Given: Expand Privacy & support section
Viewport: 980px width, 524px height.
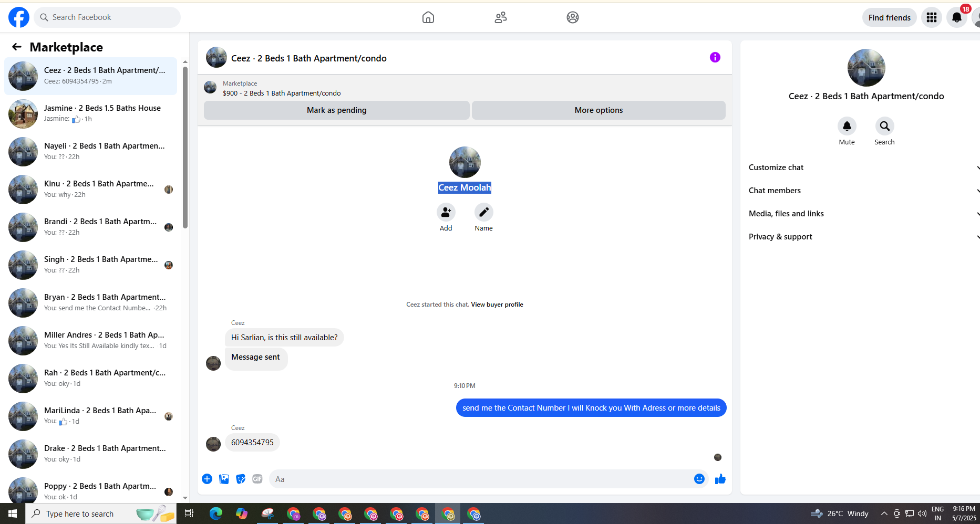Looking at the screenshot, I should point(864,237).
